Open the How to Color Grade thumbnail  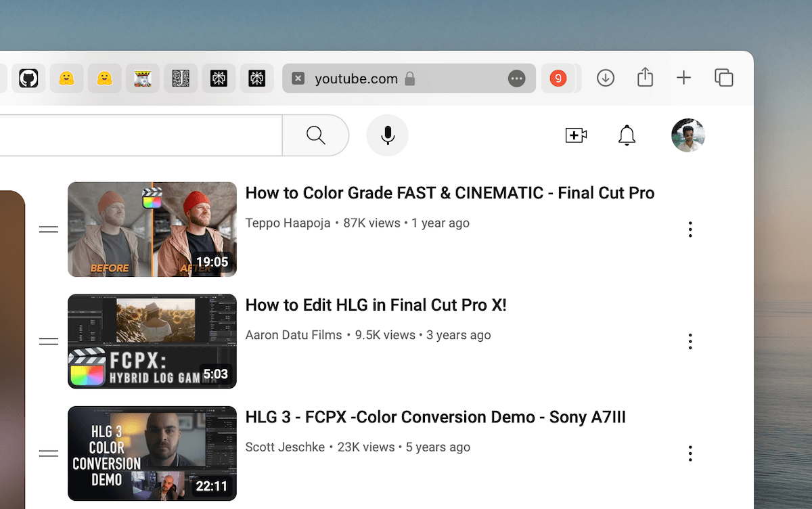click(152, 229)
